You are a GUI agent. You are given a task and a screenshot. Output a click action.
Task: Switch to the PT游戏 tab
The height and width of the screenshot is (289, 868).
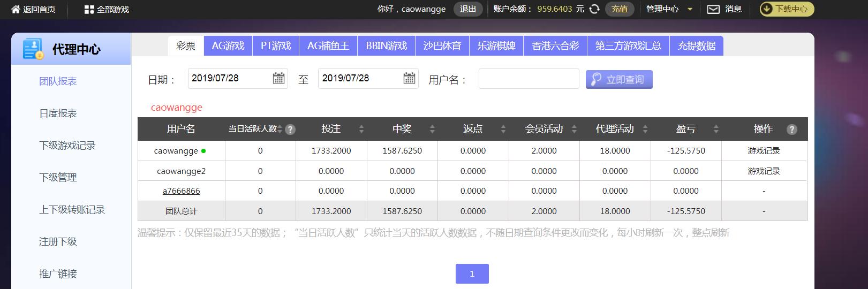[276, 46]
